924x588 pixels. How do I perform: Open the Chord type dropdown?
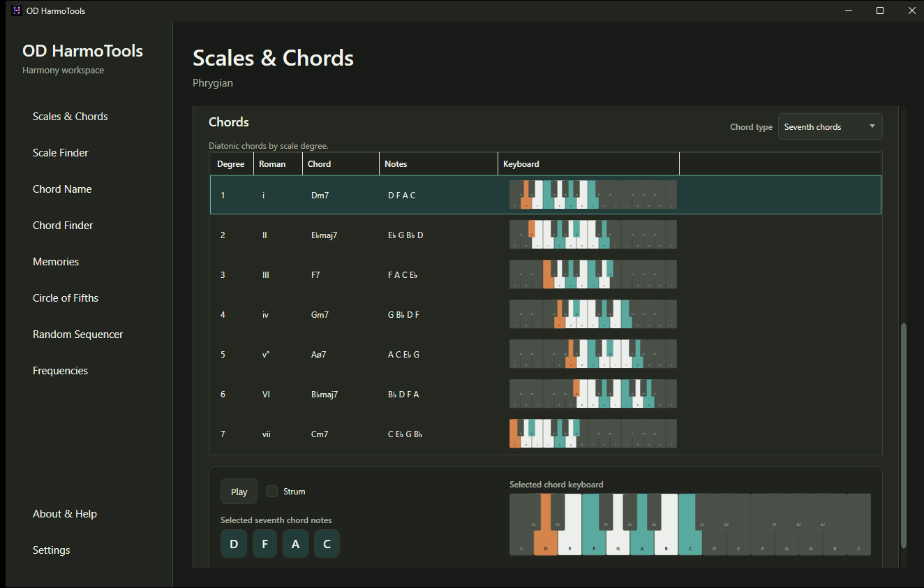coord(830,126)
